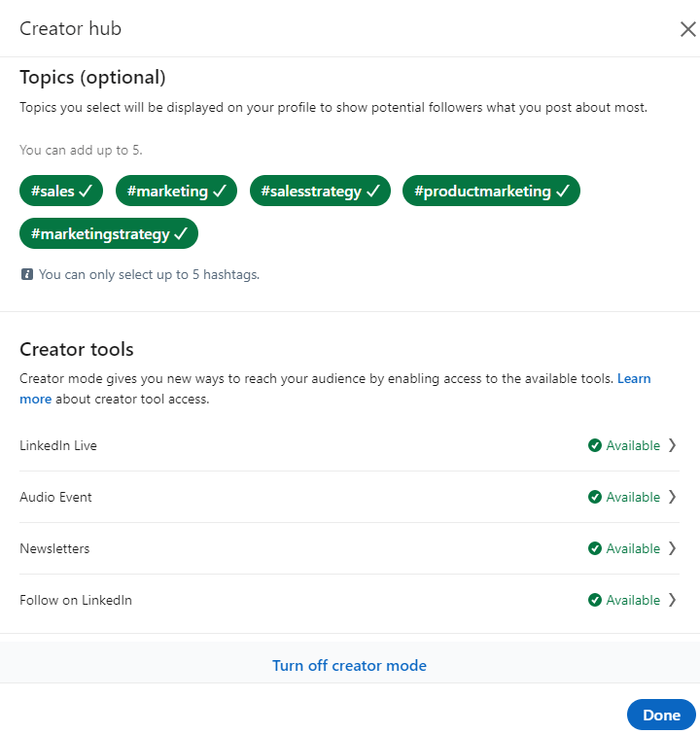The width and height of the screenshot is (700, 734).
Task: Click the info icon beside hashtag limit note
Action: (26, 275)
